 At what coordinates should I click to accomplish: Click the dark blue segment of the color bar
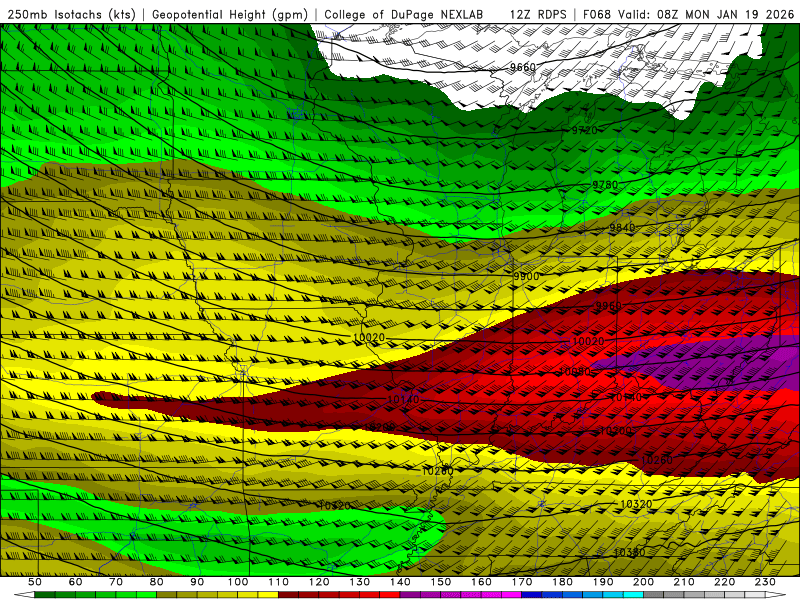click(532, 595)
